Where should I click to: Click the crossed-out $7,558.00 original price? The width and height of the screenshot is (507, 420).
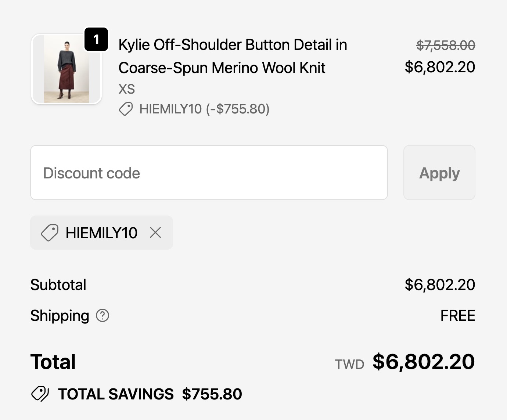445,46
